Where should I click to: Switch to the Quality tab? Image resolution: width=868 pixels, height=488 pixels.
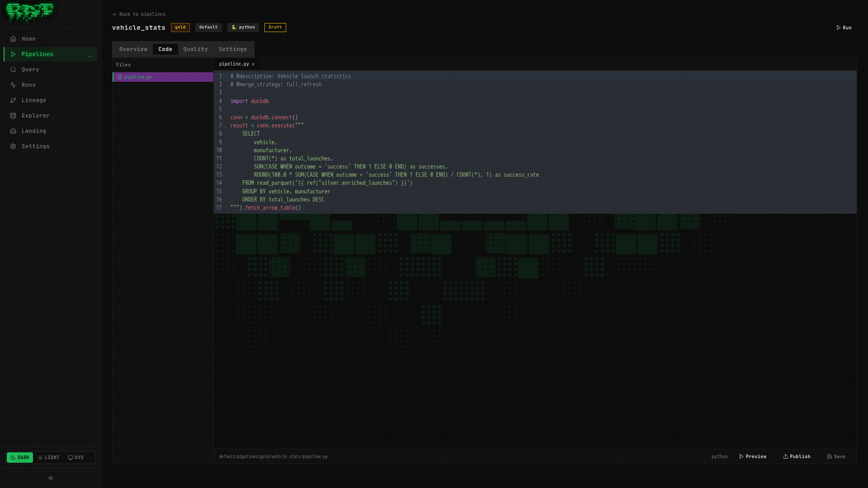point(195,49)
